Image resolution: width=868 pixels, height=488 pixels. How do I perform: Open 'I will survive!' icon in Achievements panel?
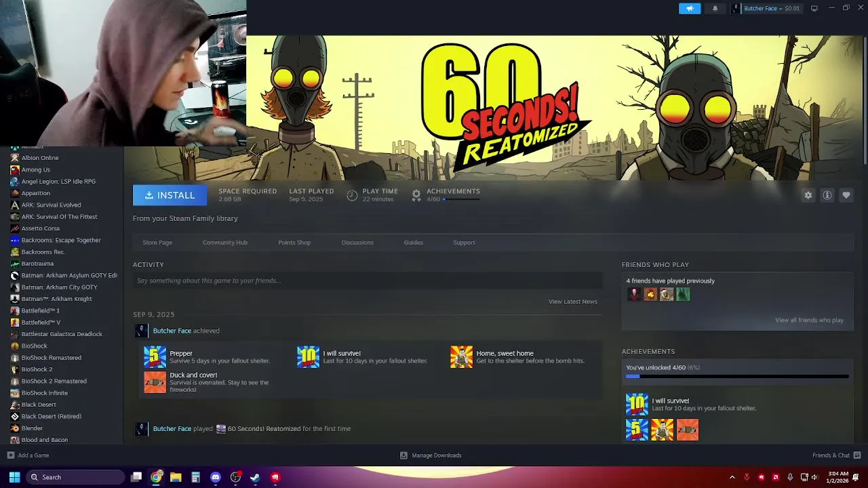coord(637,405)
